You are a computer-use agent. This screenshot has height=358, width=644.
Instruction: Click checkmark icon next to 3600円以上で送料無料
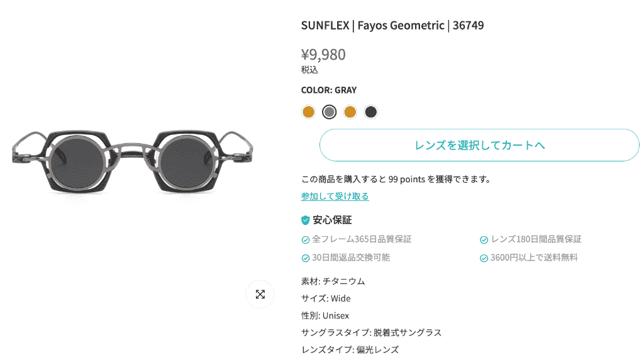tap(484, 258)
